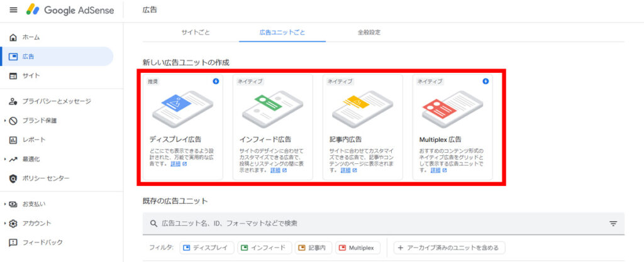Click the green インフィード広告 phone illustration
Screen dimensions: 644x262
coord(273,109)
